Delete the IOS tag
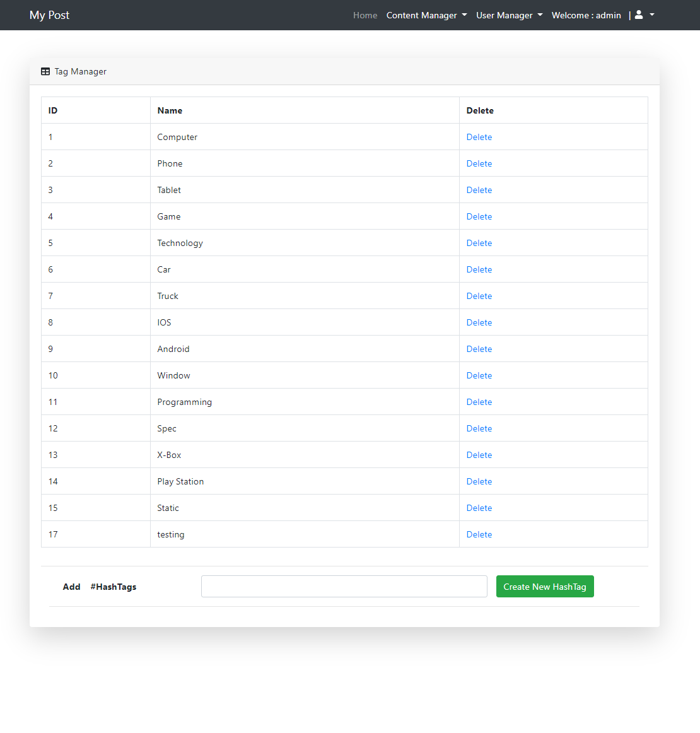The height and width of the screenshot is (733, 700). pos(479,322)
